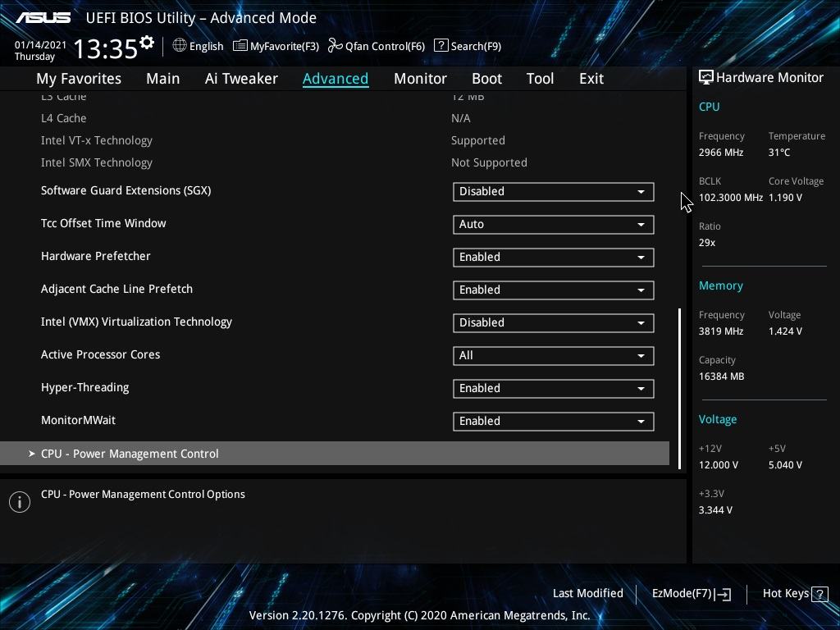Image resolution: width=840 pixels, height=630 pixels.
Task: Click the CPU heading in Hardware Monitor
Action: tap(709, 107)
